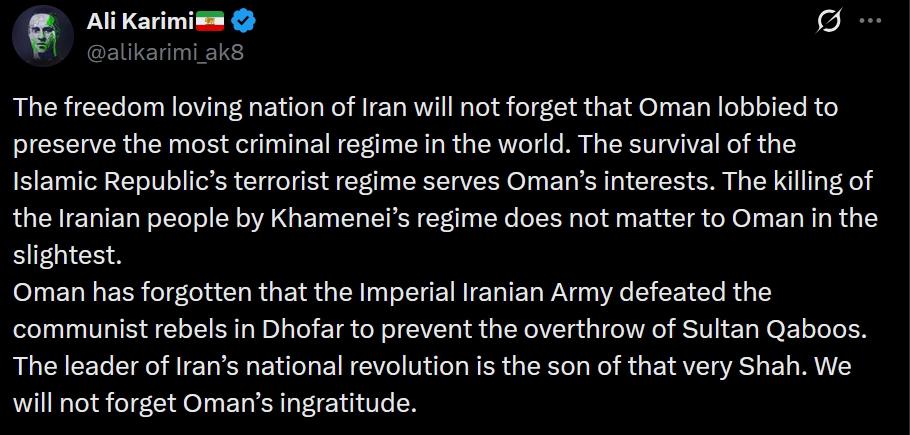910x435 pixels.
Task: Click the blue verified badge
Action: click(242, 20)
